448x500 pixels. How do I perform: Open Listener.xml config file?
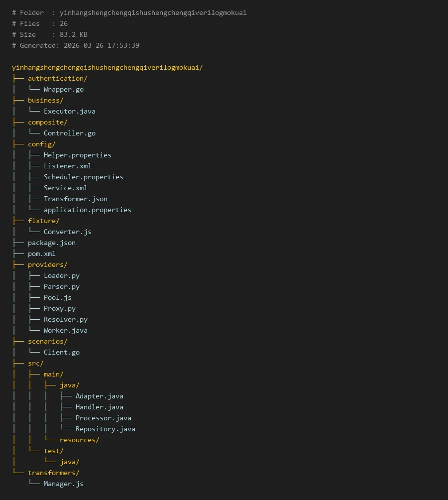tap(67, 166)
